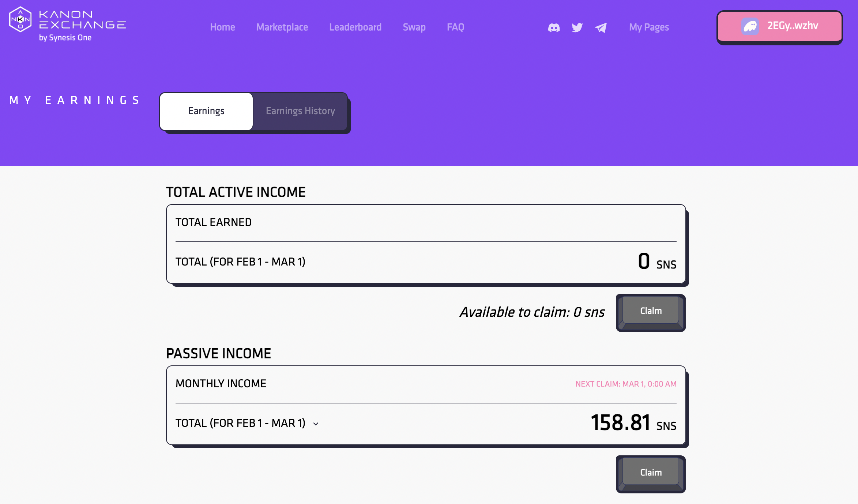Open the Swap nav item
858x504 pixels.
(x=414, y=27)
